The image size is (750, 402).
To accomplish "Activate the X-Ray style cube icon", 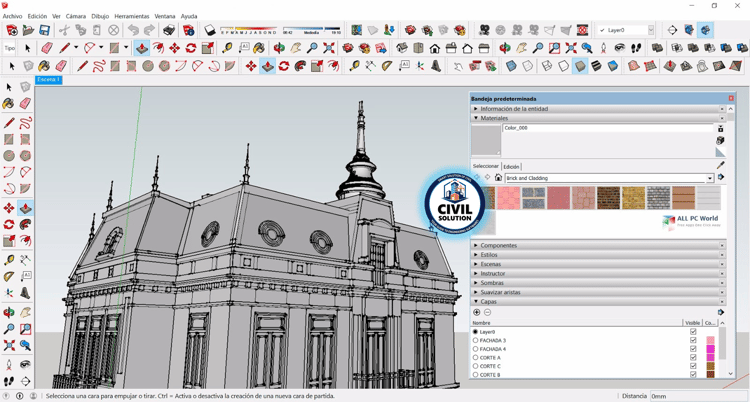I will tap(511, 66).
